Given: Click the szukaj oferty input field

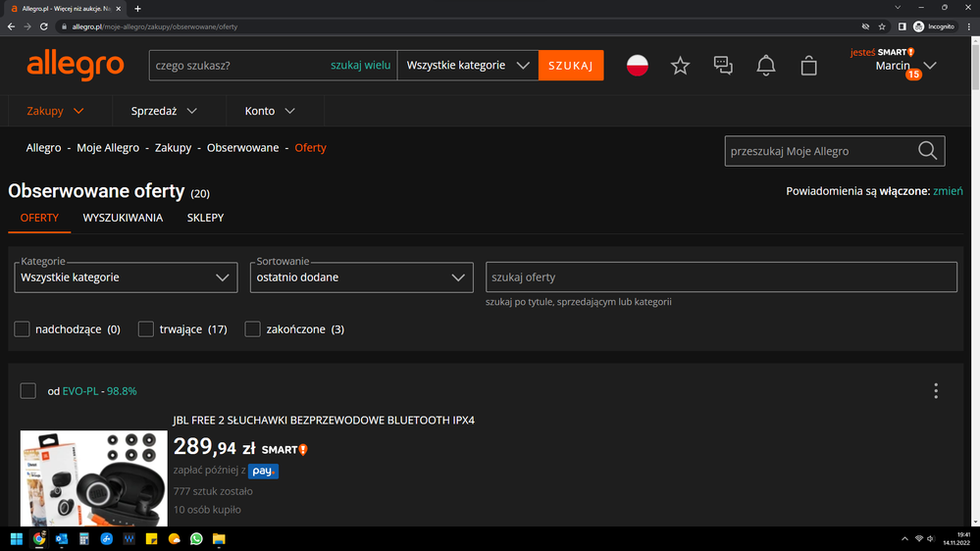Looking at the screenshot, I should coord(721,277).
